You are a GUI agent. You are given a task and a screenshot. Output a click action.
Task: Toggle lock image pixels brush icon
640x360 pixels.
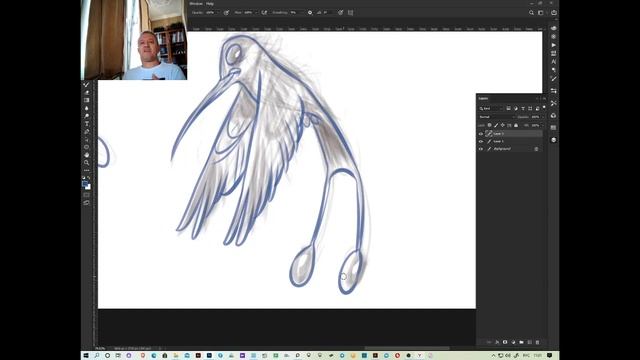coord(496,125)
